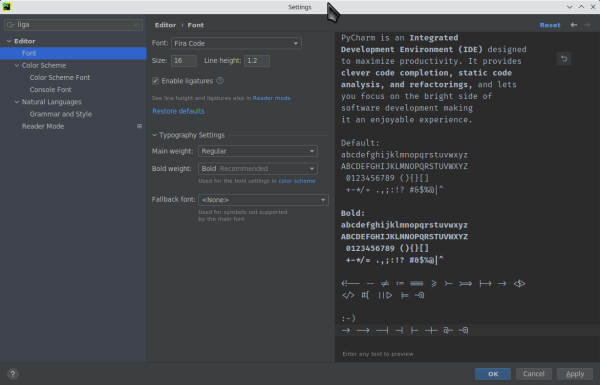Screen dimensions: 600x385
Task: Clear the search field with the X icon
Action: [x=136, y=25]
